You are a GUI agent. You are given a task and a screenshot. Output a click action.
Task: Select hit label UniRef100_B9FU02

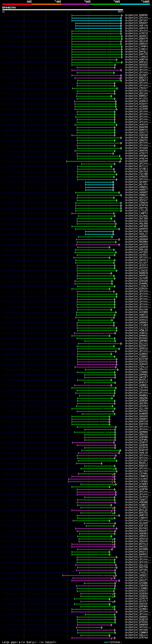coord(137,62)
